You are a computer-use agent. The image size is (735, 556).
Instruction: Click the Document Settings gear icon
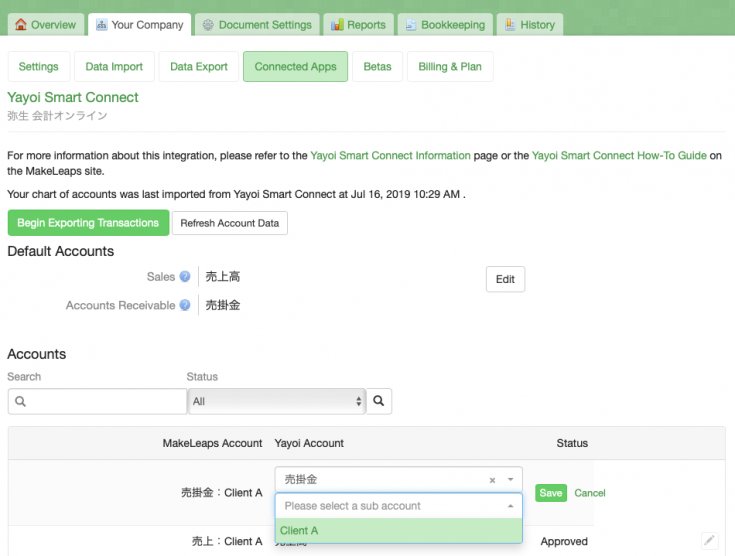tap(208, 25)
